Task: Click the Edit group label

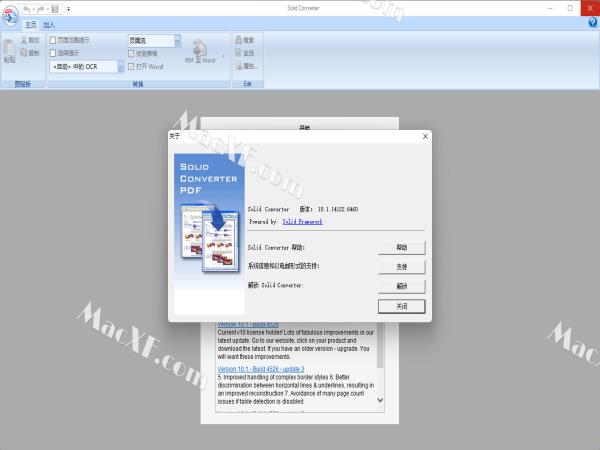Action: [248, 84]
